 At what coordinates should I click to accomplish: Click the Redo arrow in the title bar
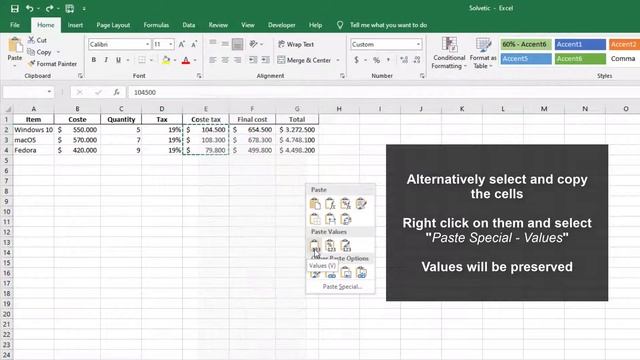click(x=49, y=9)
